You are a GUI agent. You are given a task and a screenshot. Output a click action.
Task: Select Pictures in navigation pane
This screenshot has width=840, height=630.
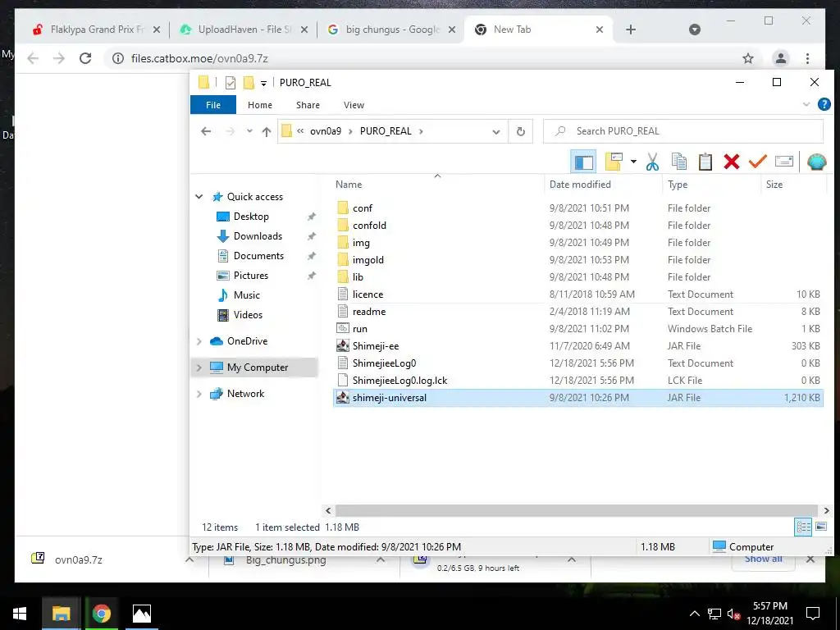[x=251, y=276]
